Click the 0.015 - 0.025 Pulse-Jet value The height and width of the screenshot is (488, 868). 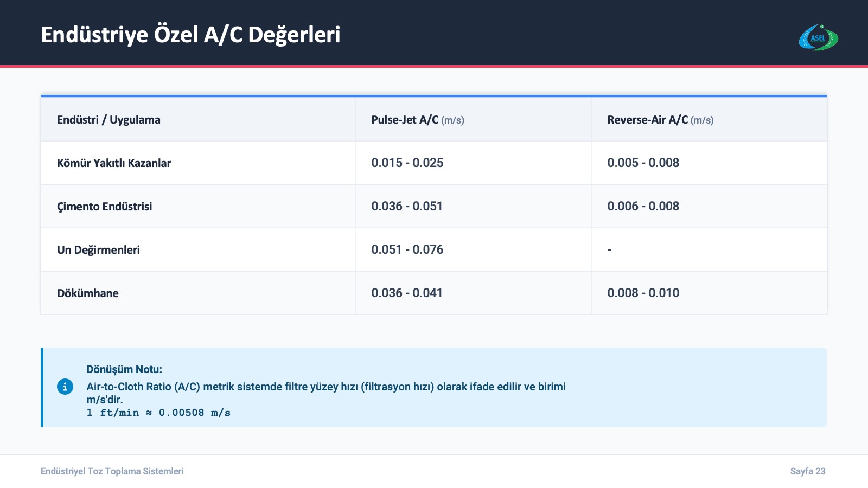point(407,163)
